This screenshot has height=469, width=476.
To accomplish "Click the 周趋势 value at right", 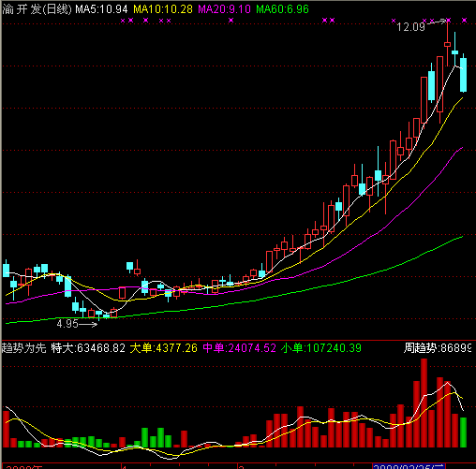I will coord(438,348).
